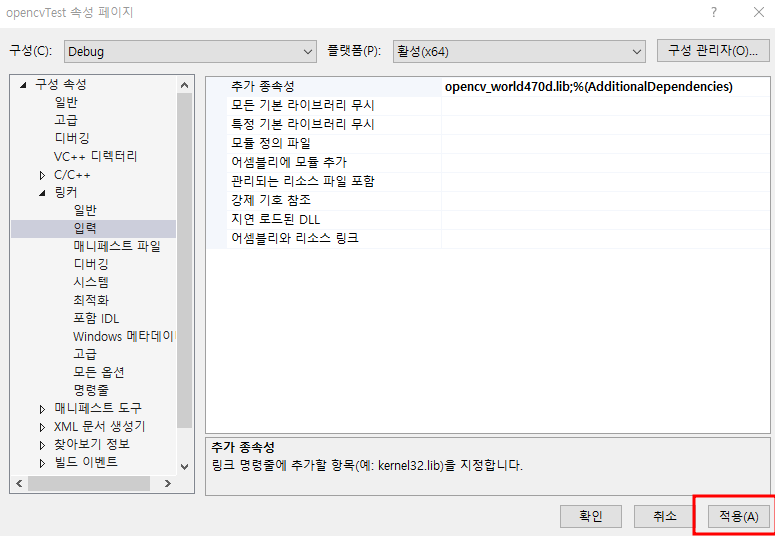The width and height of the screenshot is (775, 536).
Task: Collapse the 링커 tree node
Action: [43, 193]
